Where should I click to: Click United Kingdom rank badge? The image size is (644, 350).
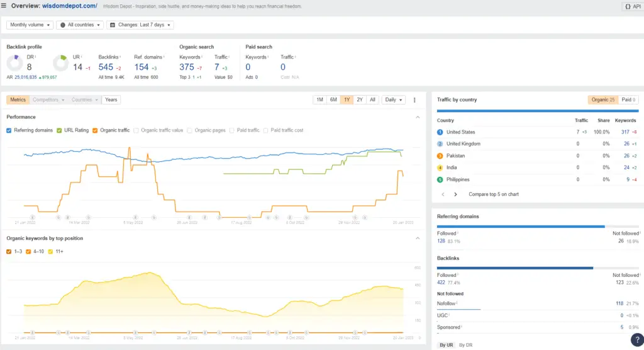point(440,144)
